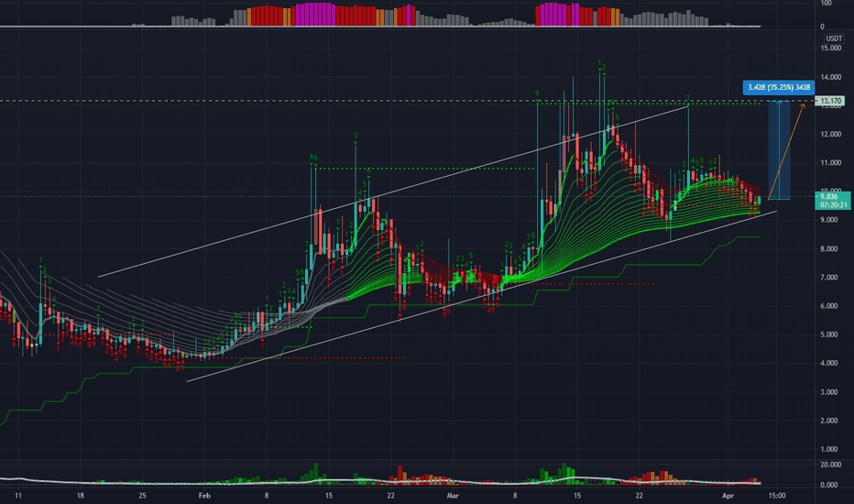This screenshot has width=854, height=504.
Task: Click the 9.000 price scale label
Action: [831, 220]
